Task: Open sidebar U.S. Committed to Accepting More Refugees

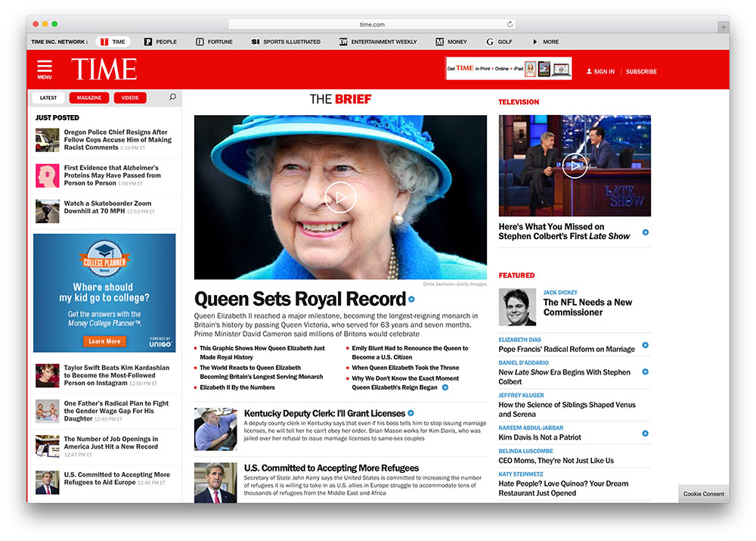Action: point(116,478)
